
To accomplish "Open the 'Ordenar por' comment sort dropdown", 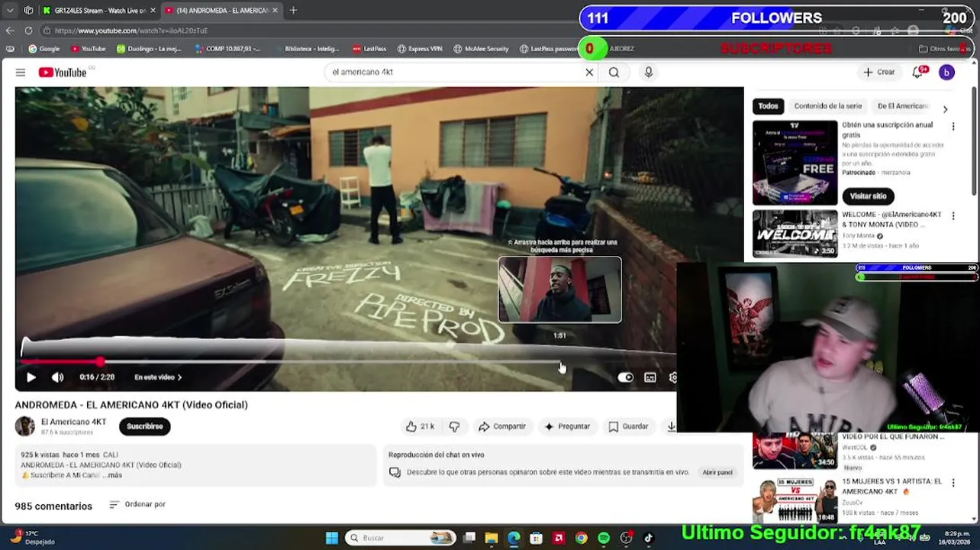I will click(137, 504).
